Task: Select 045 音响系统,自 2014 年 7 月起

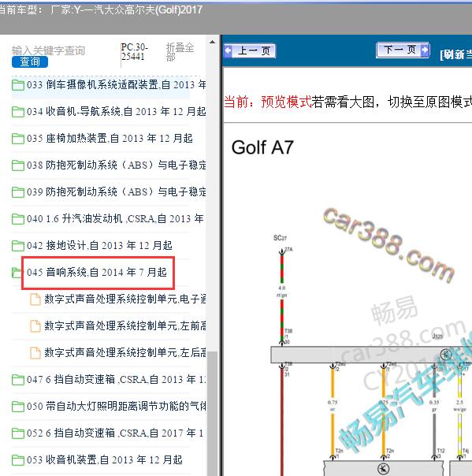Action: click(97, 273)
